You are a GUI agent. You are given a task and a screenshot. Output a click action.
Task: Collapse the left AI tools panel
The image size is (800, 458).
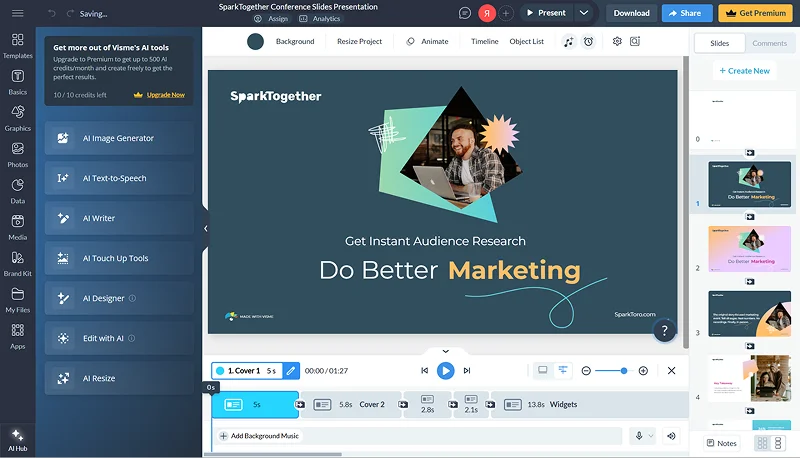[x=205, y=229]
